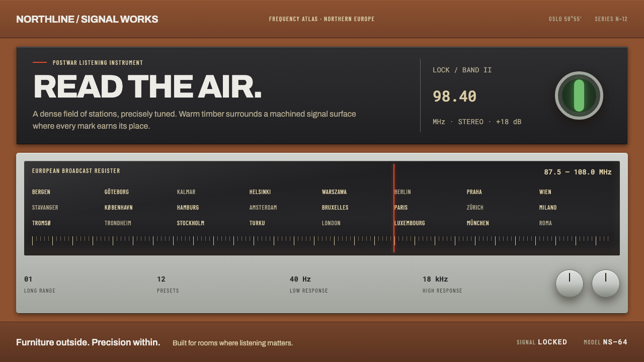The width and height of the screenshot is (644, 362).
Task: Select the BERGEN station
Action: pyautogui.click(x=41, y=192)
